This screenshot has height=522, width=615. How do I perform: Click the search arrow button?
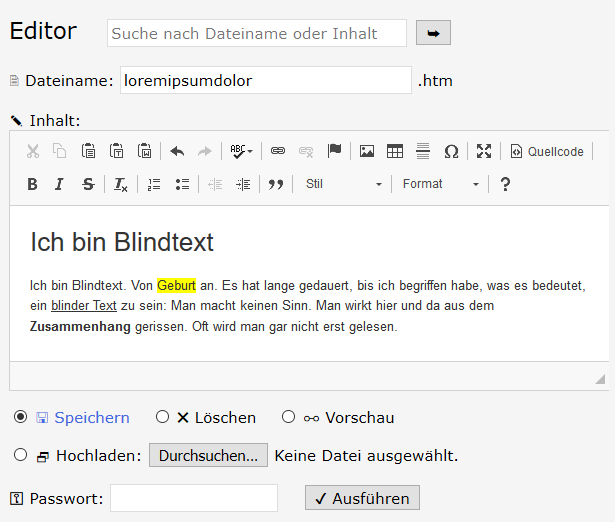tap(433, 33)
